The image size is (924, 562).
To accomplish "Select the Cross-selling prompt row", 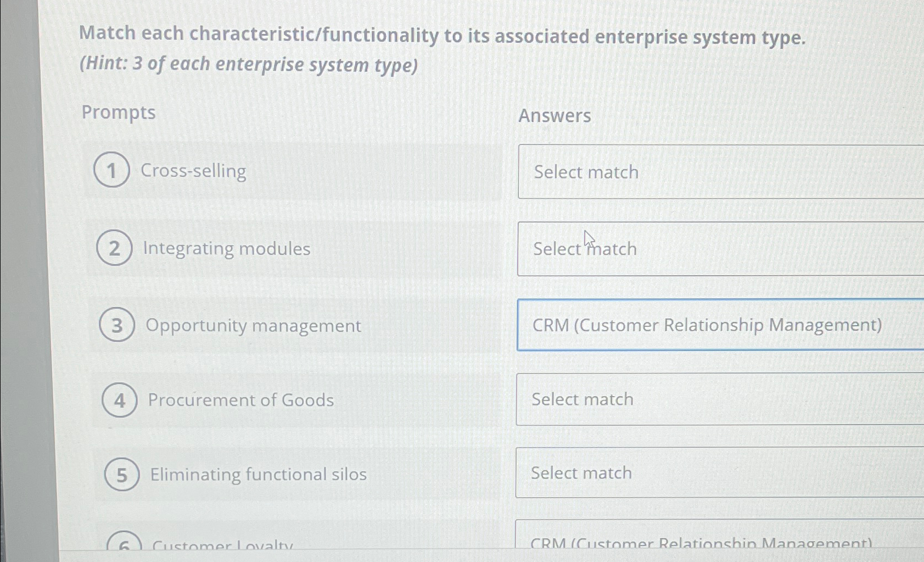I will [x=275, y=171].
